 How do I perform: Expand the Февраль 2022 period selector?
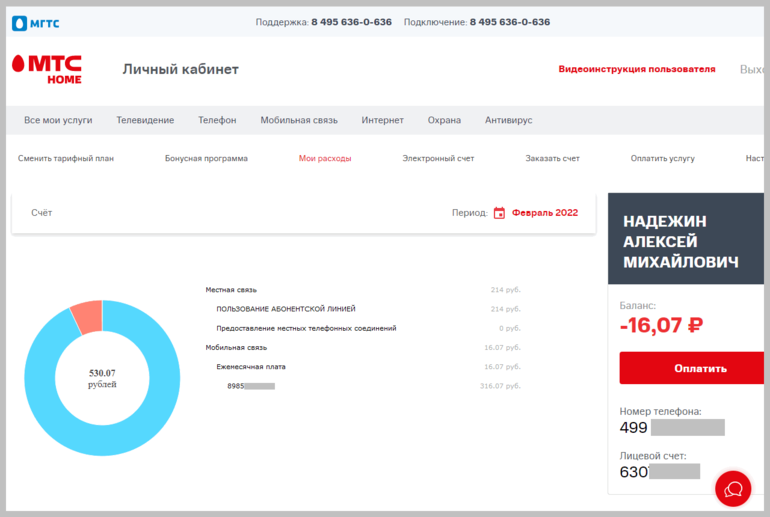pyautogui.click(x=545, y=213)
